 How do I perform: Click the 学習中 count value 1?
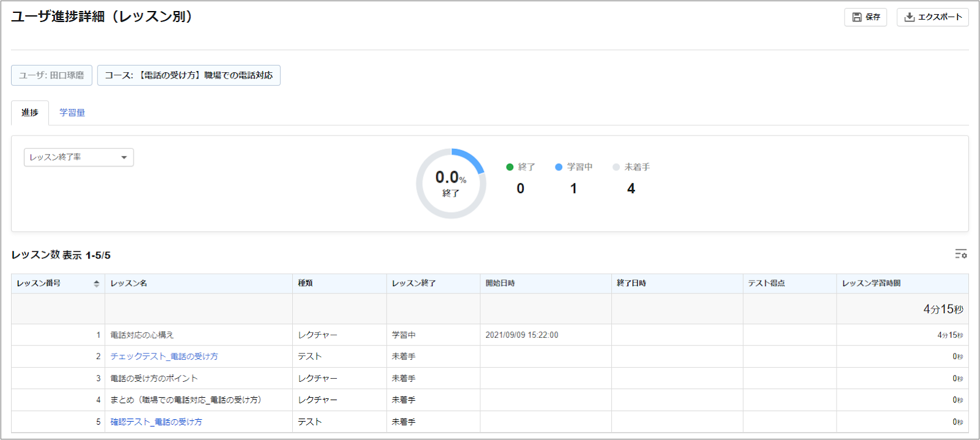(573, 189)
